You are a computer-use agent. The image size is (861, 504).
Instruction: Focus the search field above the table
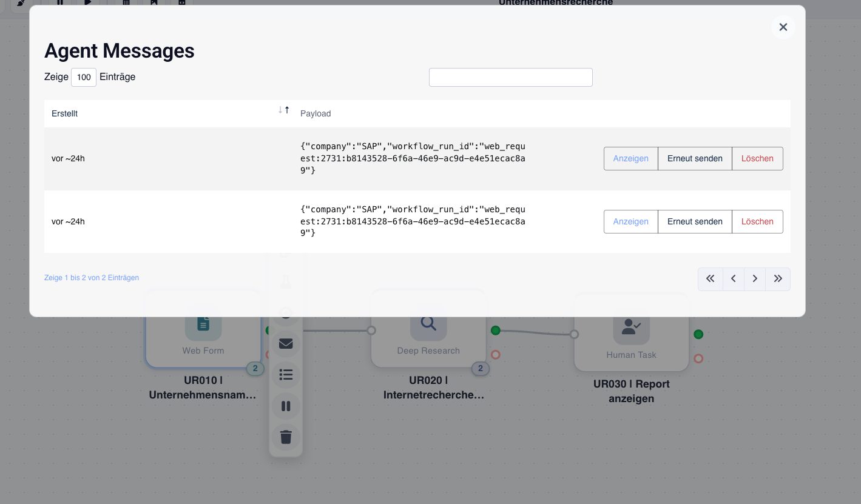(510, 78)
